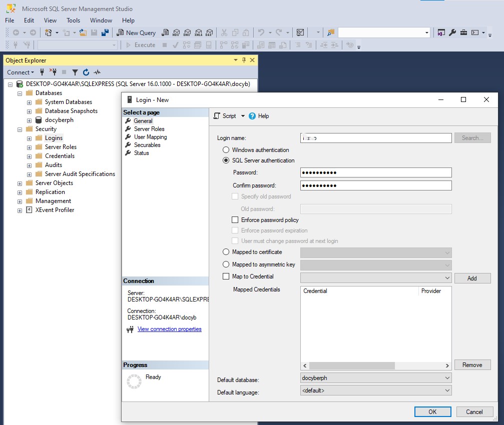
Task: Open the Tools menu
Action: pyautogui.click(x=73, y=20)
